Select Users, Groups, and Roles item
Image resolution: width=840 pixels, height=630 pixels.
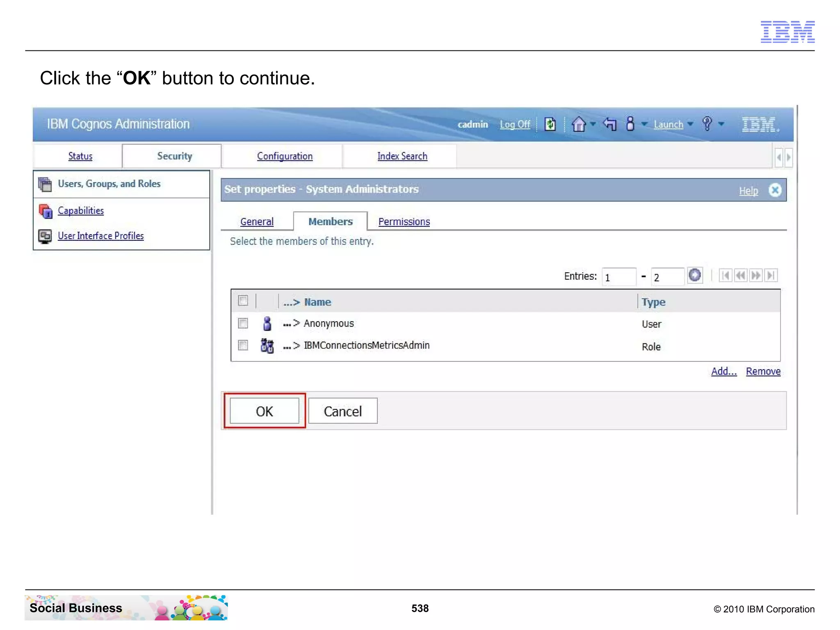tap(109, 184)
